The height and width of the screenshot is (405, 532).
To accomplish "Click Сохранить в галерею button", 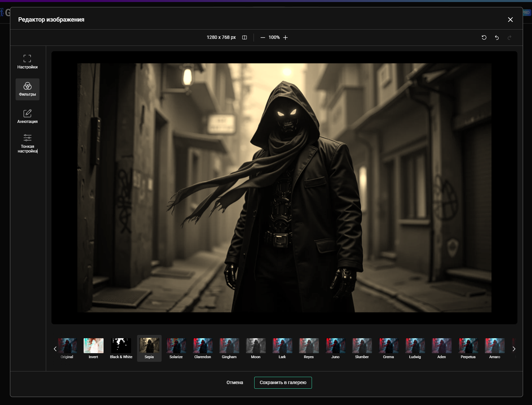I will tap(283, 382).
